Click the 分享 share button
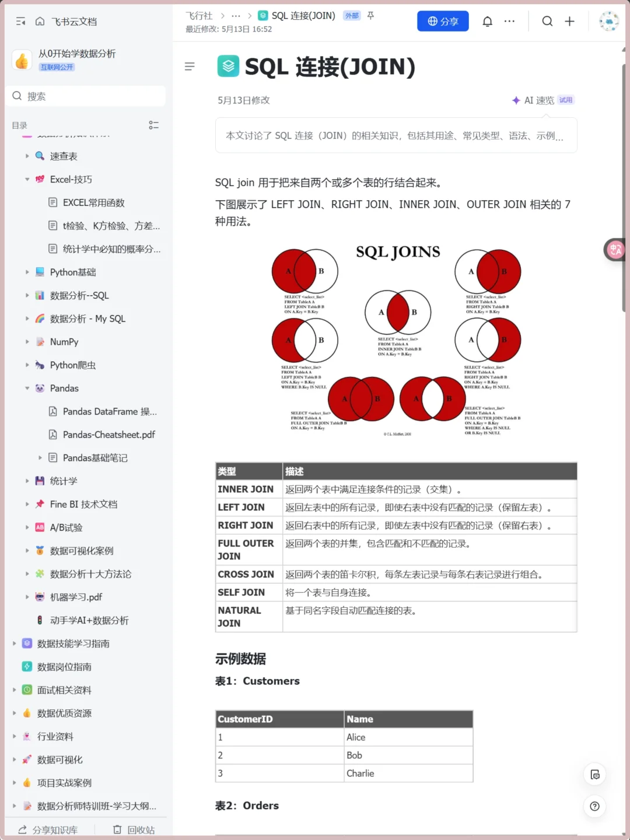The image size is (630, 840). click(x=443, y=21)
